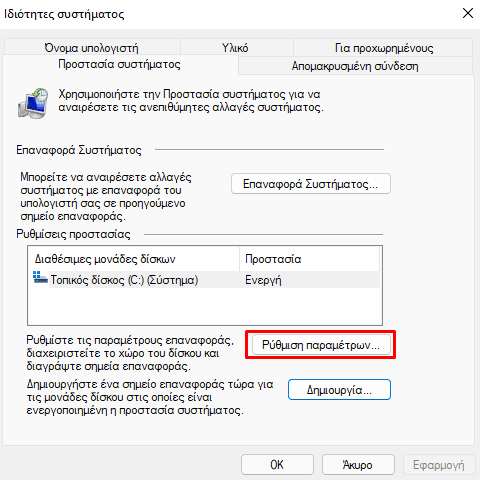Open Ρύθμιση παραμέτρων... settings
Viewport: 480px width, 480px height.
point(321,345)
